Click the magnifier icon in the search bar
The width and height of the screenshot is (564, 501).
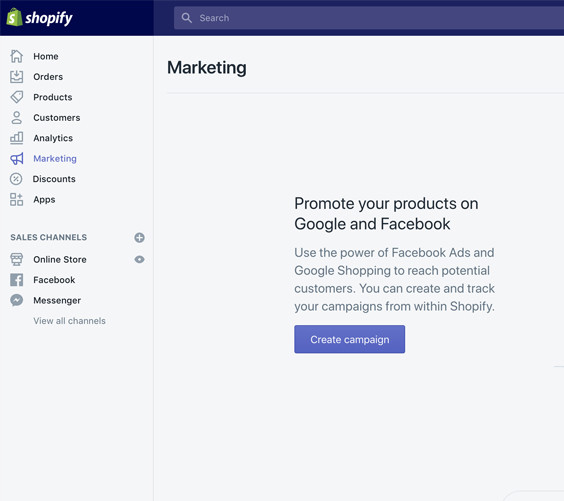pos(186,18)
